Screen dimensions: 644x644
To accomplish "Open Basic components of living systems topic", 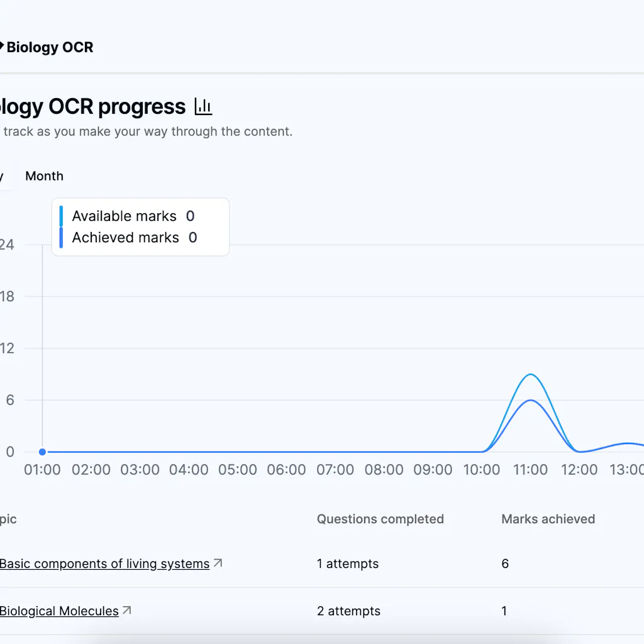I will [104, 564].
